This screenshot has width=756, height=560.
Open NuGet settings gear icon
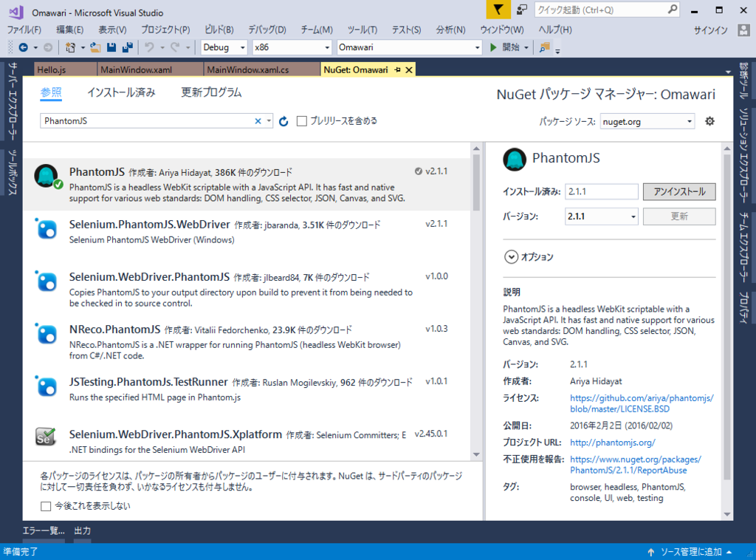(x=709, y=121)
